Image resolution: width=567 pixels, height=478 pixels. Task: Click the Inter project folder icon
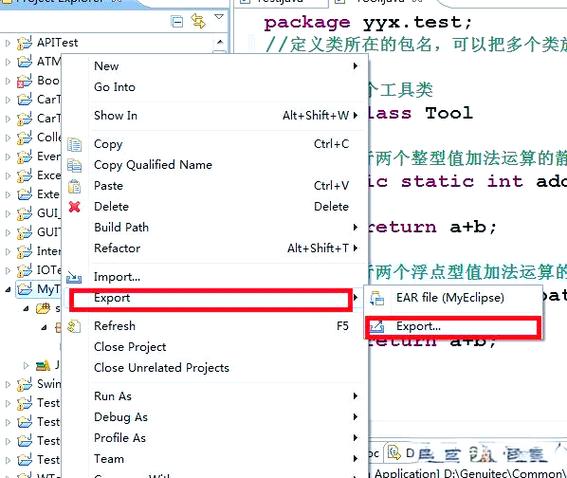coord(25,251)
